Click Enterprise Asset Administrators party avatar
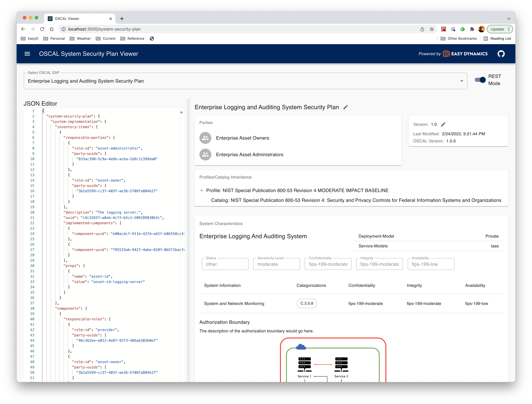The height and width of the screenshot is (404, 532). click(205, 155)
